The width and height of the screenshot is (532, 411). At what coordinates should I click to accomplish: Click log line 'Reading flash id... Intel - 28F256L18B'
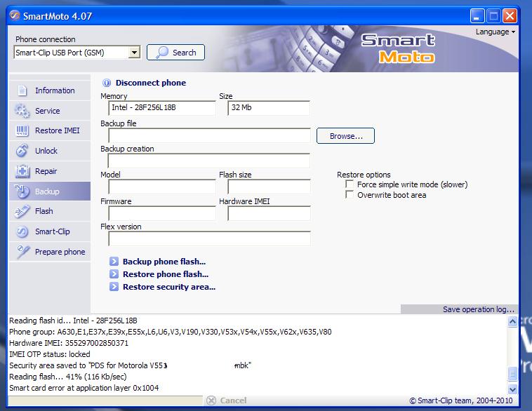coord(73,321)
